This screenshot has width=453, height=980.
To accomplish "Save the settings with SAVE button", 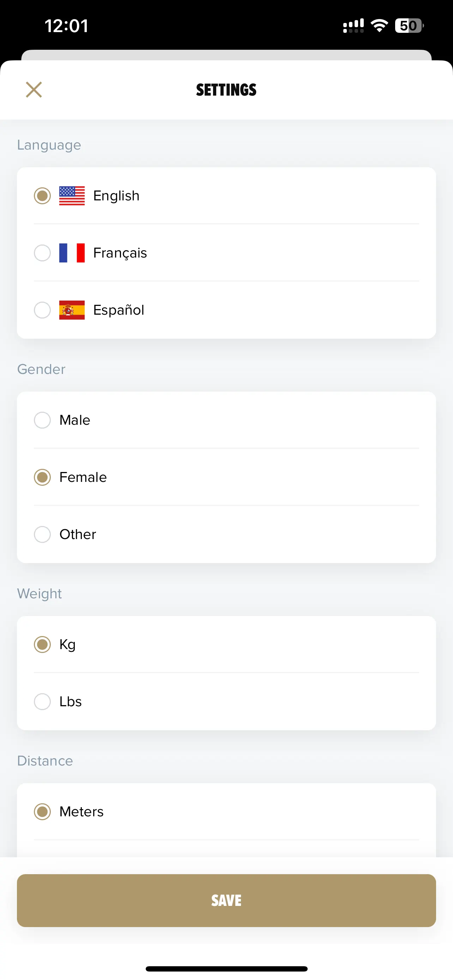I will coord(226,901).
